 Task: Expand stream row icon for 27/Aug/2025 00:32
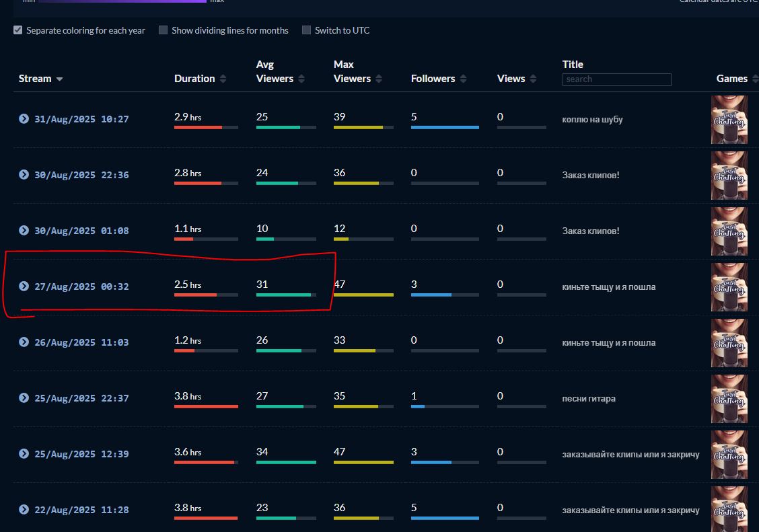(x=24, y=287)
